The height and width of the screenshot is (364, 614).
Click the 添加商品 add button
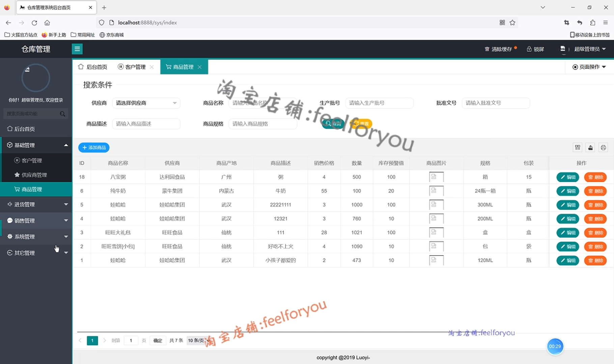(x=94, y=148)
